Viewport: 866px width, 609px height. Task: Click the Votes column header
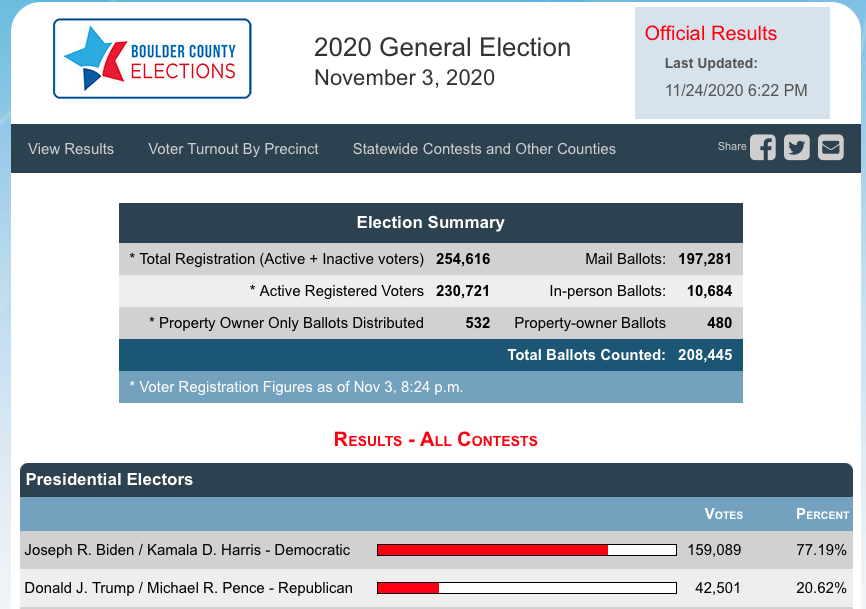(x=724, y=514)
